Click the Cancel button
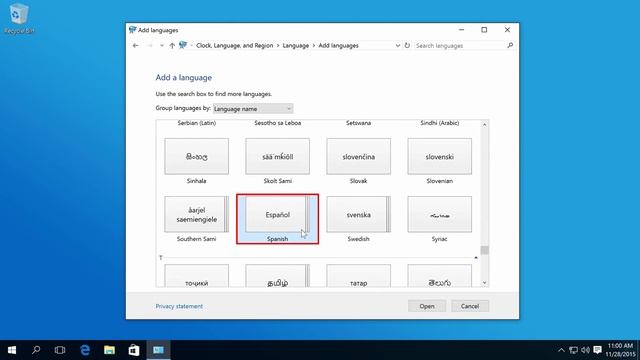Screen dimensions: 640x360 (x=470, y=306)
